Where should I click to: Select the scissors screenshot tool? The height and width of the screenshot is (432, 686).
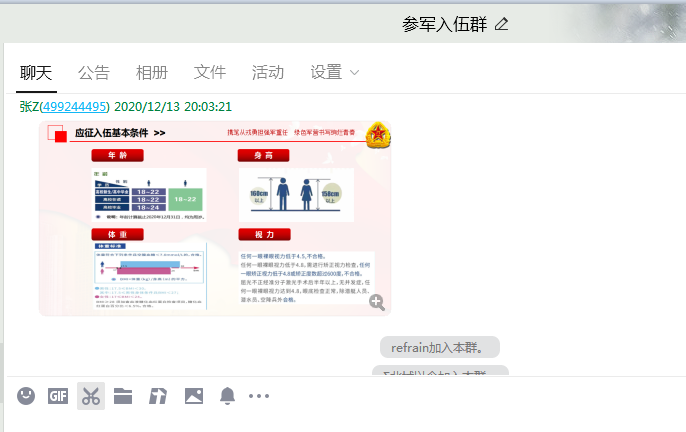[x=91, y=396]
